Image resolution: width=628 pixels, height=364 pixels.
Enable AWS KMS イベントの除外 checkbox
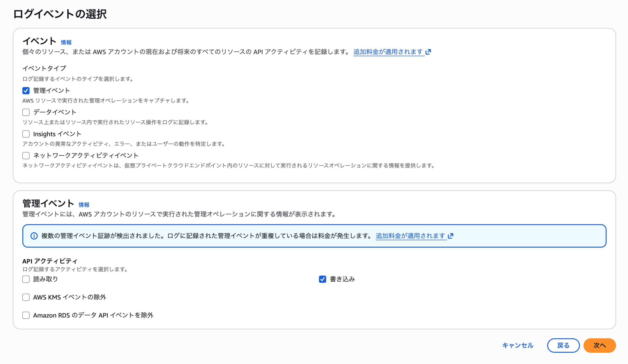click(x=26, y=297)
